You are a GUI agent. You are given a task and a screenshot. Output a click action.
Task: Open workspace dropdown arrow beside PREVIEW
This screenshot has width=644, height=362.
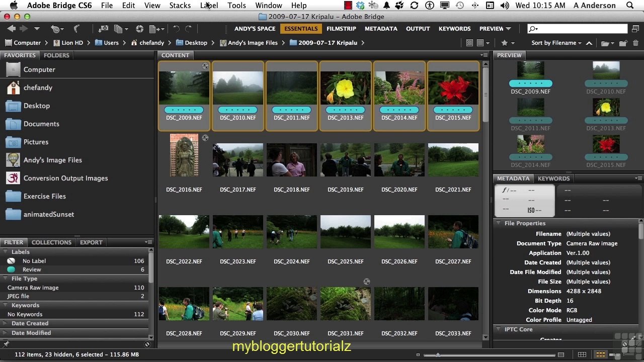pos(509,29)
